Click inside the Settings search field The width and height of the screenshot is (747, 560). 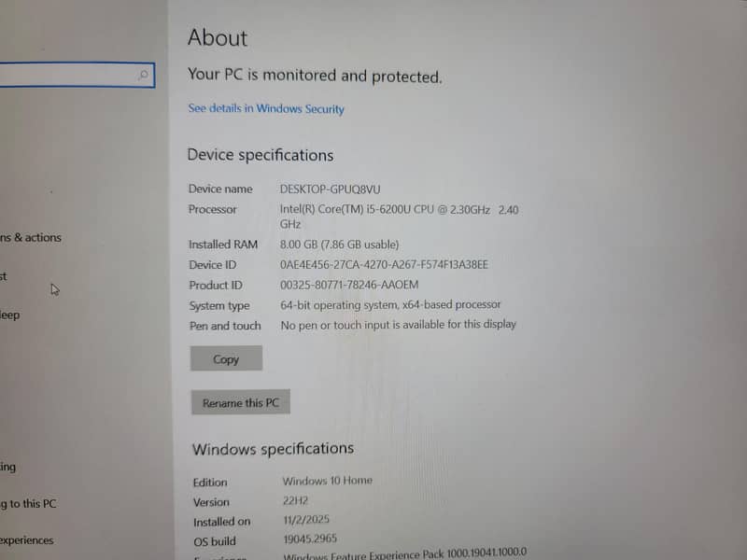click(x=65, y=75)
